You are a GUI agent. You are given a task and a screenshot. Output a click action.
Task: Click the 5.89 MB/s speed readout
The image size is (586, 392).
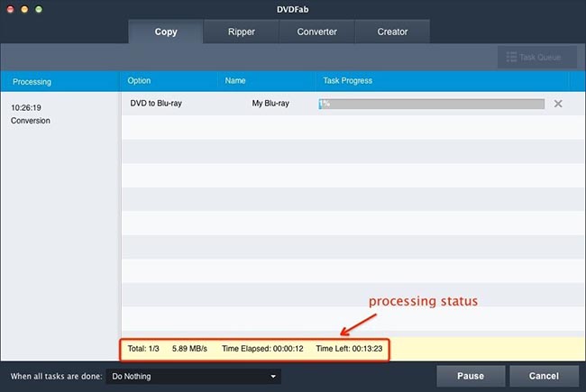tap(189, 349)
